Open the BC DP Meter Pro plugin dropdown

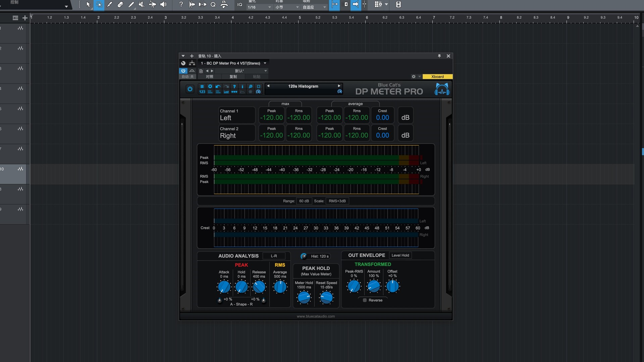click(265, 63)
